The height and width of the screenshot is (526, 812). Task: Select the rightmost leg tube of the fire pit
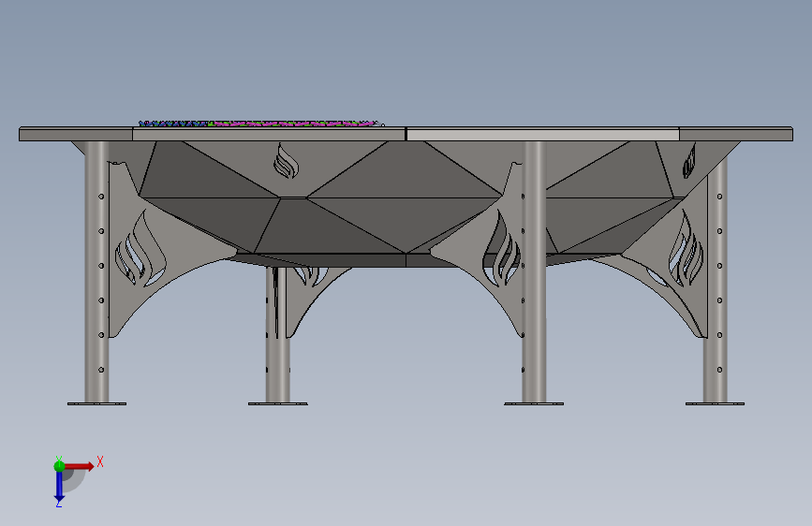coord(716,280)
